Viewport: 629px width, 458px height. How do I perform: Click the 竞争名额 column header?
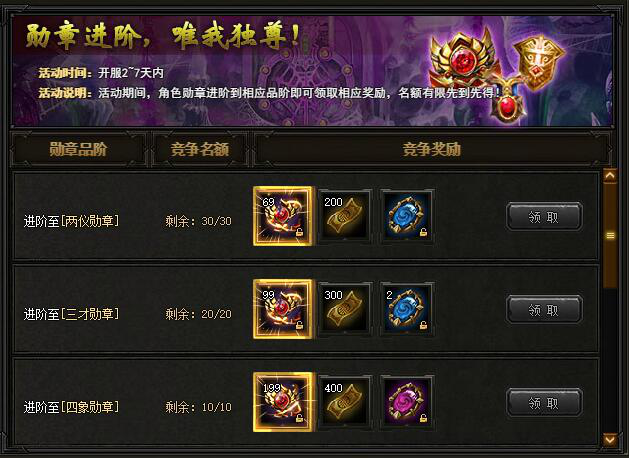click(200, 149)
